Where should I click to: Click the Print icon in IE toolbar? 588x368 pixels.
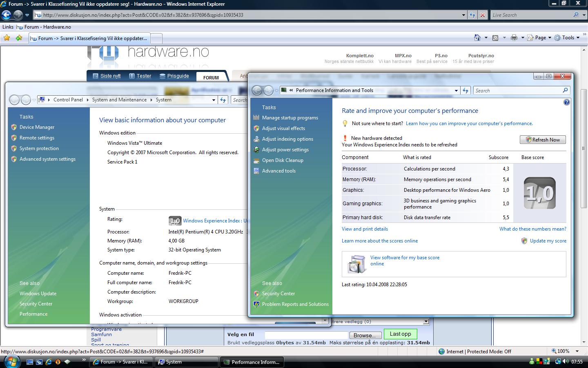click(514, 38)
